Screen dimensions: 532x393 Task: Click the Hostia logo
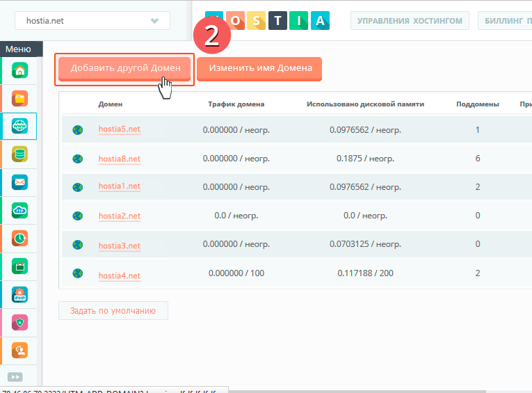(267, 21)
